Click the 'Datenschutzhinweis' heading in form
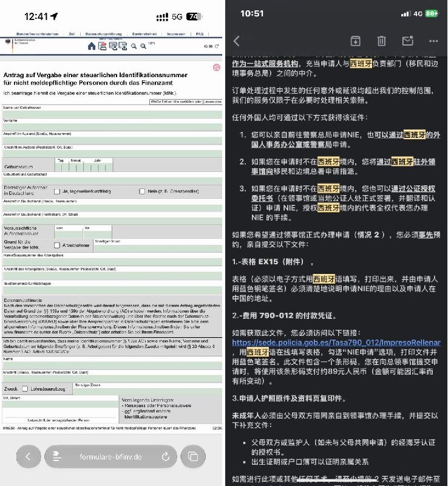Viewport: 448px width, 486px height. [22, 300]
